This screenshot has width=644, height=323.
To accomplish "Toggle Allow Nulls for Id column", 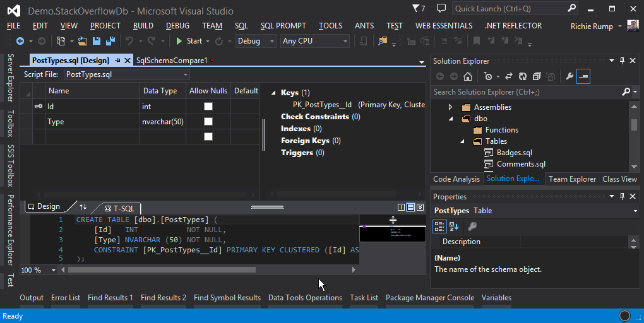I will pyautogui.click(x=208, y=106).
